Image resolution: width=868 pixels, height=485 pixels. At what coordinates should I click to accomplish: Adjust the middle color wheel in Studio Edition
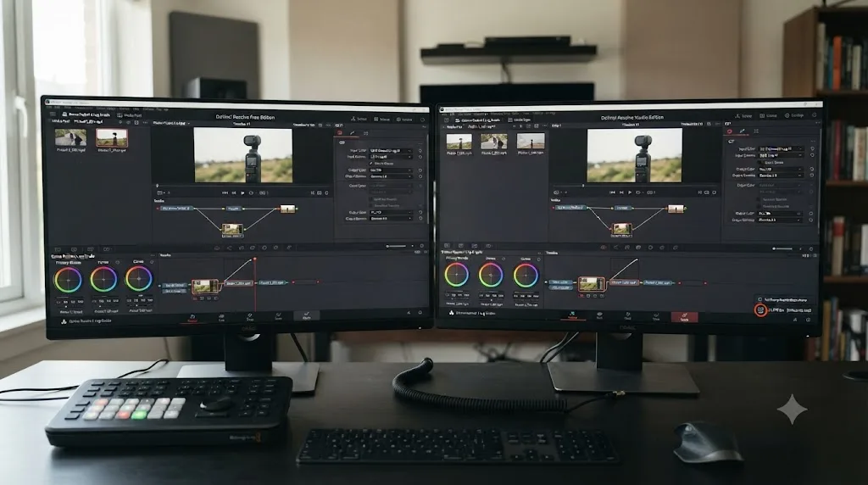click(x=491, y=276)
